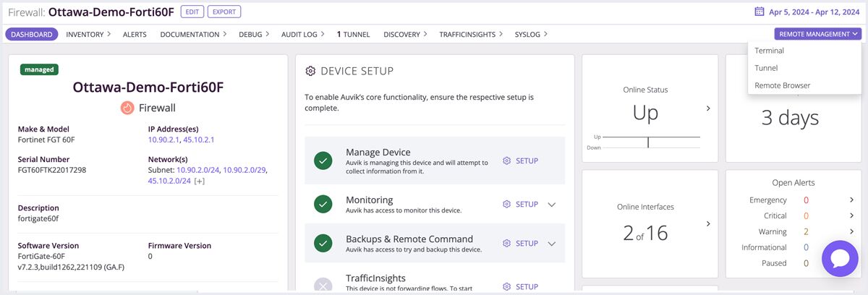868x295 pixels.
Task: Open the chat support bubble
Action: tap(840, 259)
